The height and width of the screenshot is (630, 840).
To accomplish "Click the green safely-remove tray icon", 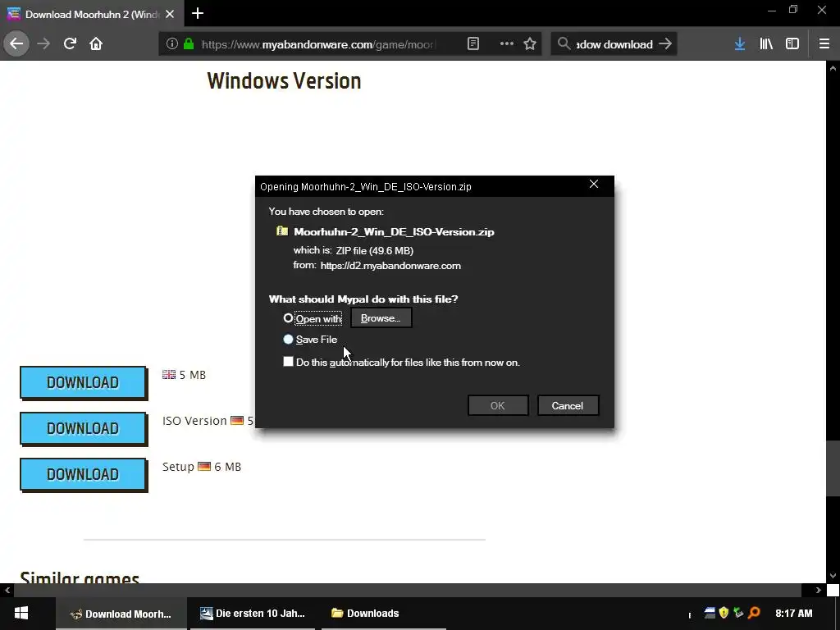I will (738, 612).
